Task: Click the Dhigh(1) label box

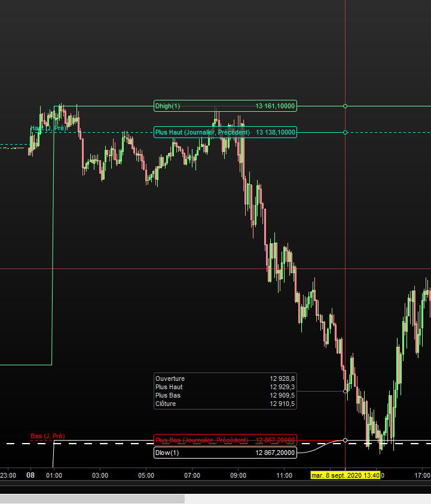Action: tap(225, 106)
